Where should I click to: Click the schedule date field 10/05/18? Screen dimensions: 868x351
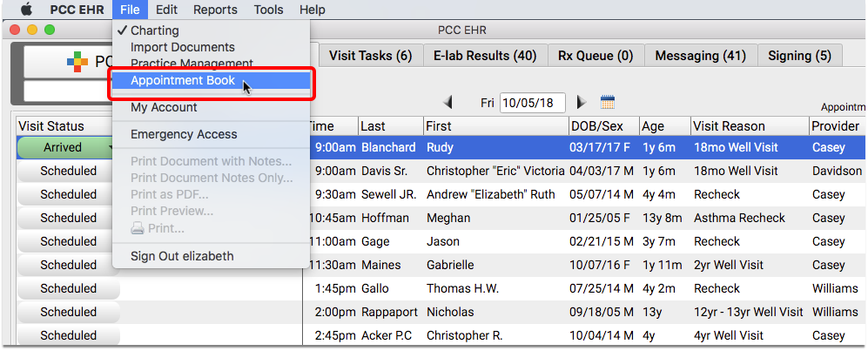pos(533,103)
